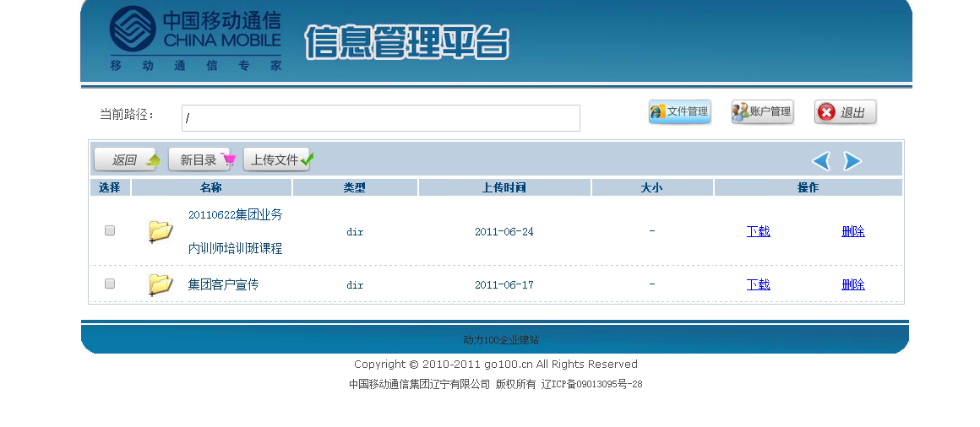Open 账户管理 account management
This screenshot has height=427, width=980.
pyautogui.click(x=763, y=111)
